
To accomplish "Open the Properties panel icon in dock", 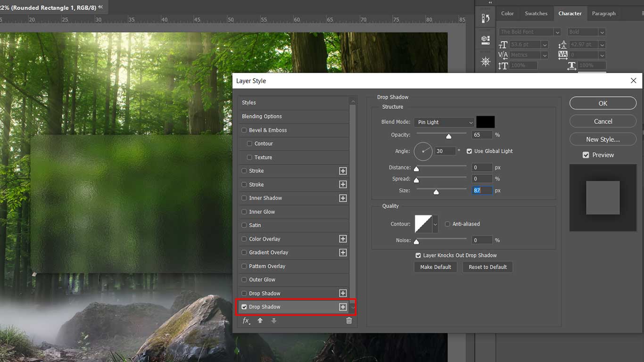I will pyautogui.click(x=485, y=40).
